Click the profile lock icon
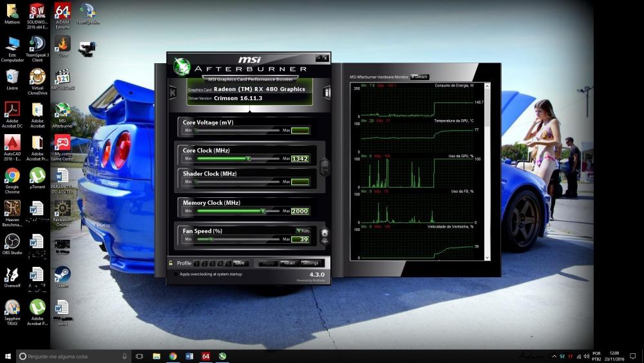Screen dimensions: 644x363 (171, 263)
